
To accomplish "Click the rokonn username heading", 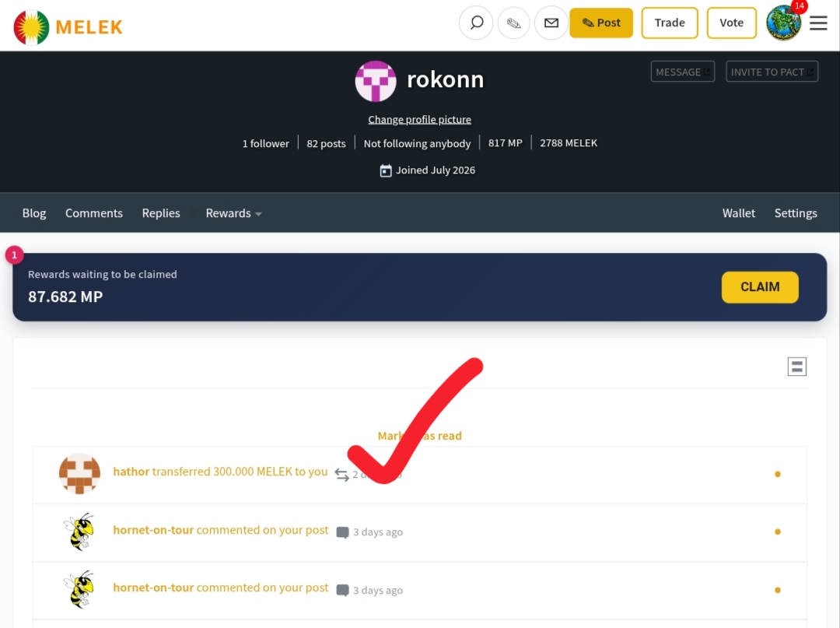I will (x=445, y=79).
